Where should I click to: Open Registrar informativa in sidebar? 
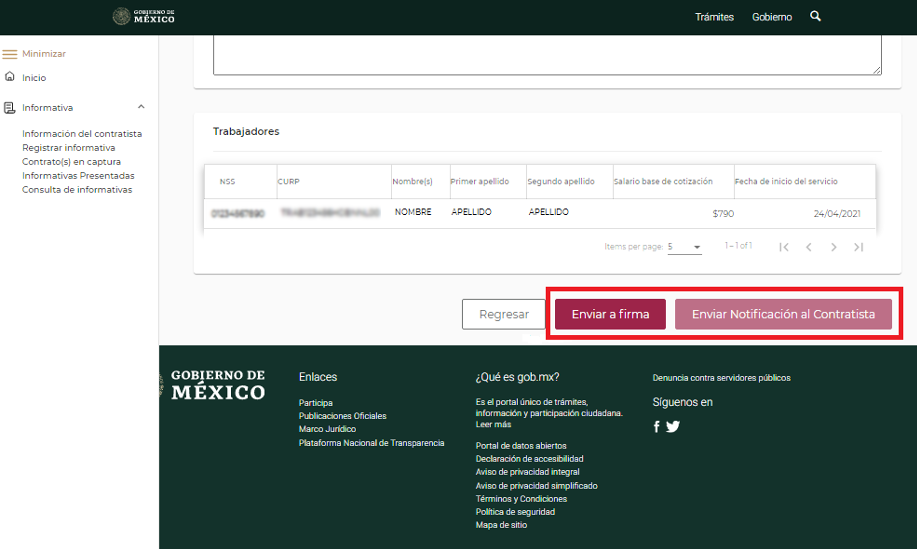coord(68,148)
